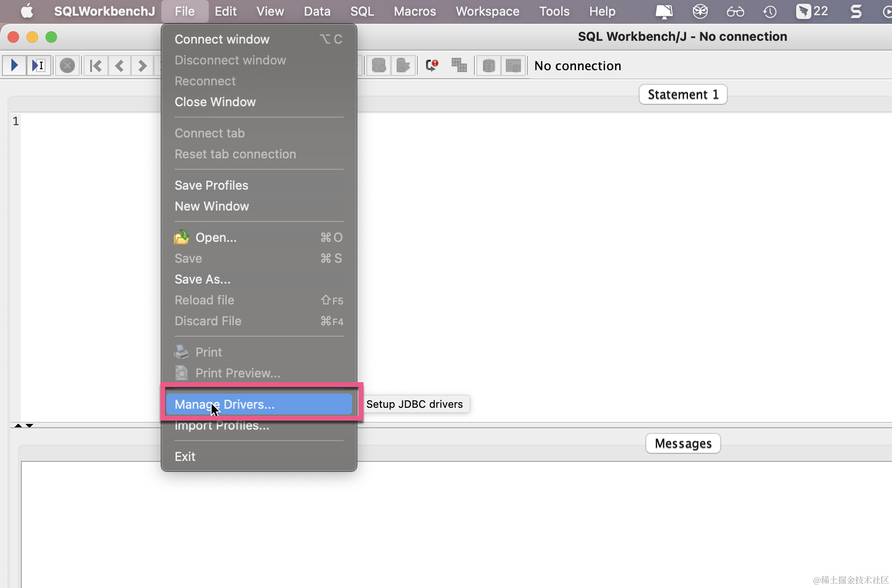Screen dimensions: 892x588
Task: Click the next statement arrow icon
Action: pos(142,65)
